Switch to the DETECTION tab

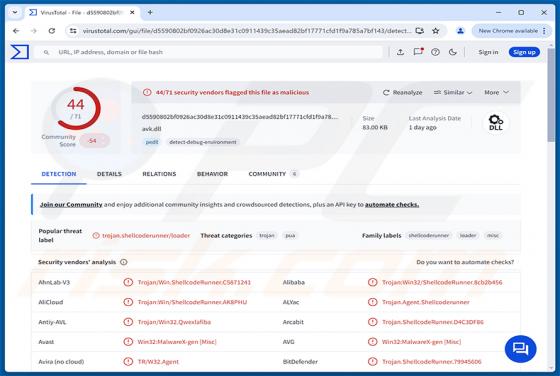59,174
